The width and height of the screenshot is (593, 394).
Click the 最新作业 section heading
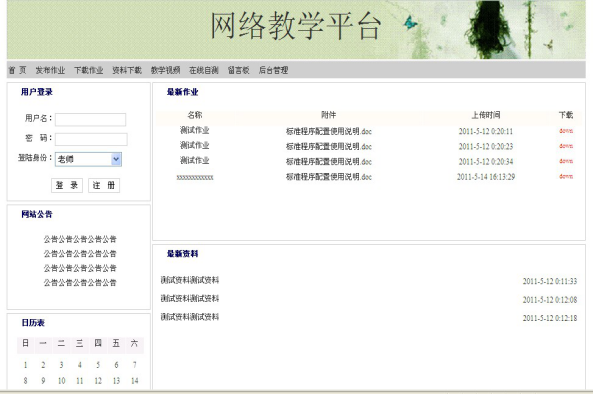point(182,92)
